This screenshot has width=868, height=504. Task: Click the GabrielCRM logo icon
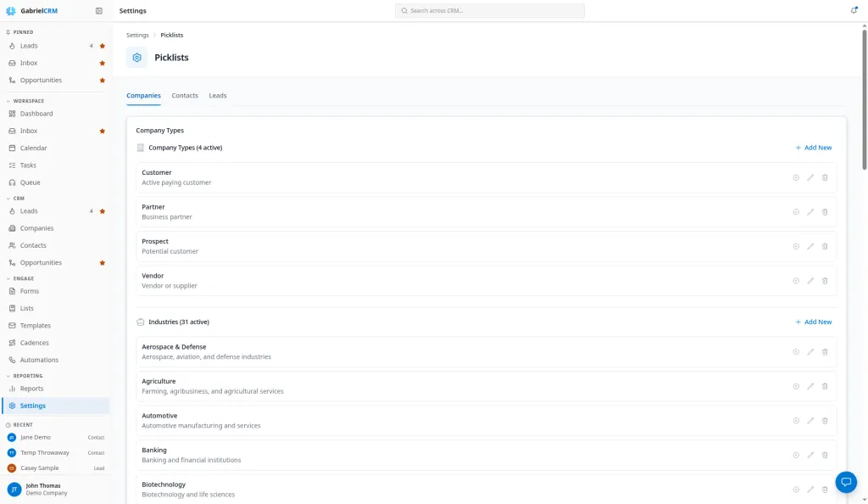click(x=10, y=10)
